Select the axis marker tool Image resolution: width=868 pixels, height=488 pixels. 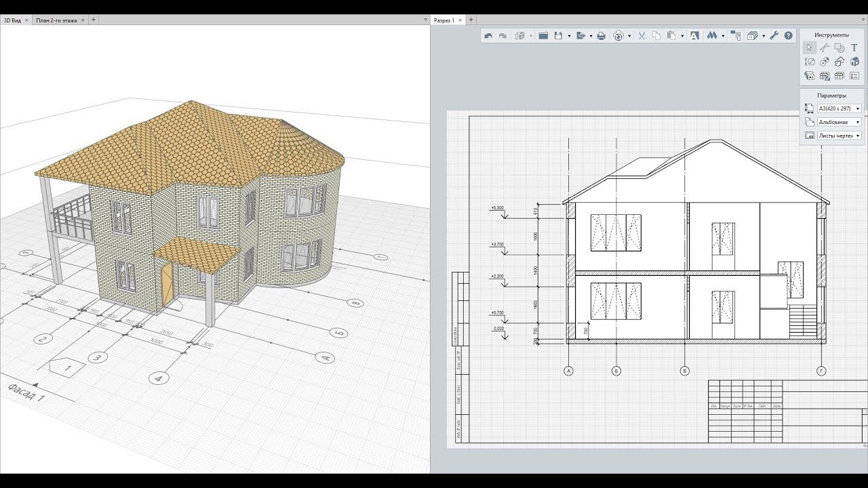coord(824,62)
